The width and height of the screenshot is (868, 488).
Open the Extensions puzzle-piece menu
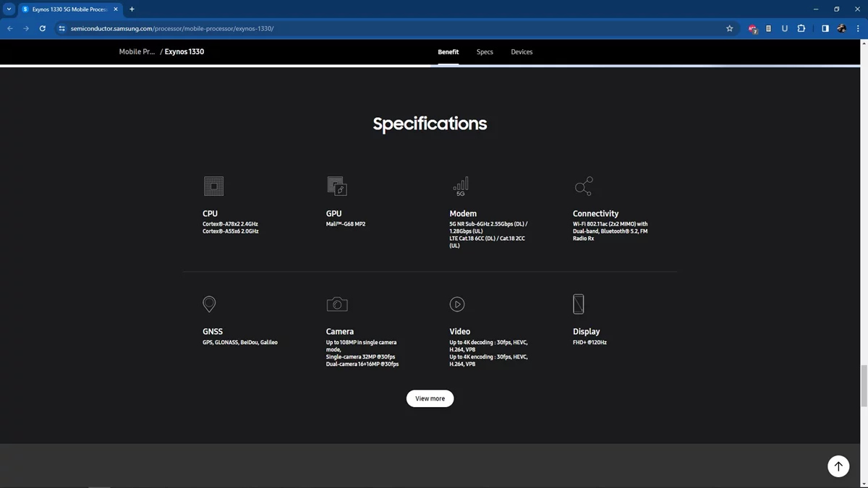(x=801, y=29)
